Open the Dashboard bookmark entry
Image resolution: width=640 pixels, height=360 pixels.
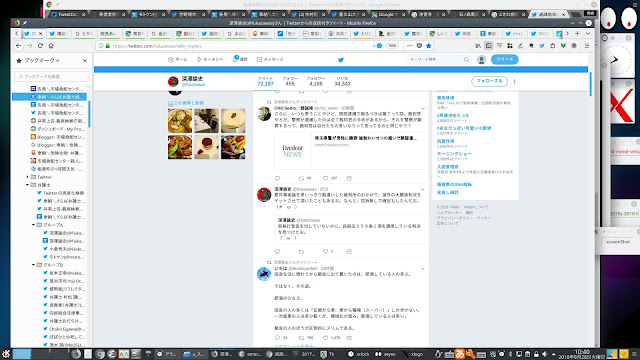tap(58, 129)
